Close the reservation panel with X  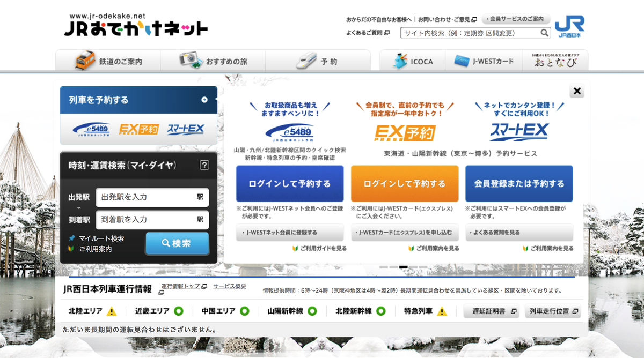click(577, 91)
